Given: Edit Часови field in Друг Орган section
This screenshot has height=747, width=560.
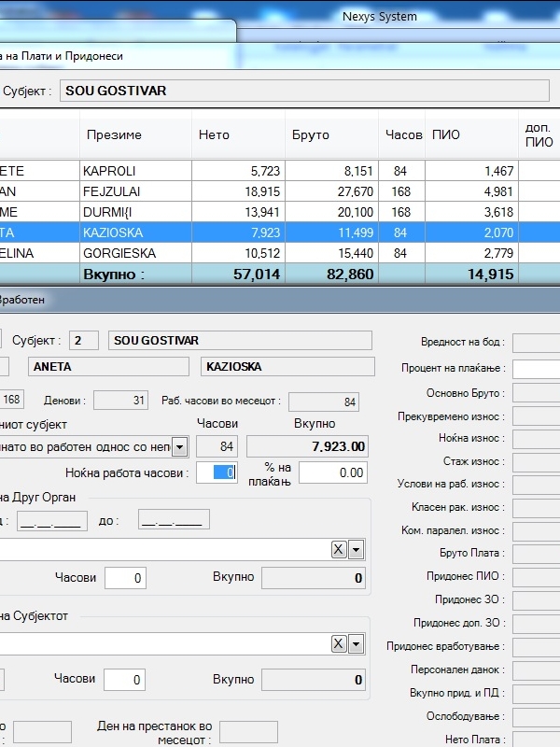Looking at the screenshot, I should point(125,578).
